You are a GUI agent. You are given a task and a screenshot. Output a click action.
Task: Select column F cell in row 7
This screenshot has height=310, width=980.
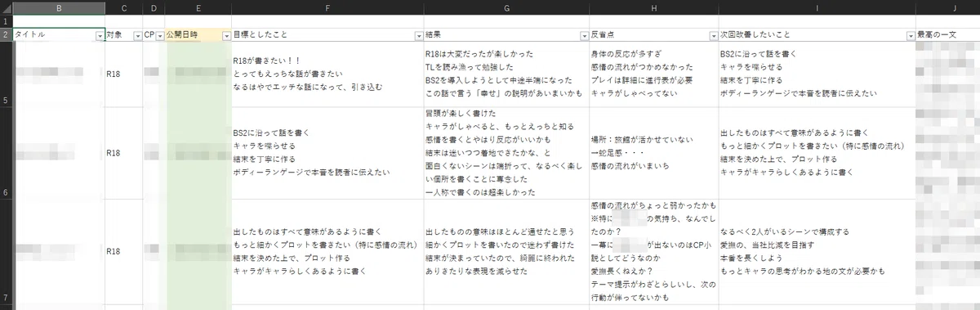point(327,252)
